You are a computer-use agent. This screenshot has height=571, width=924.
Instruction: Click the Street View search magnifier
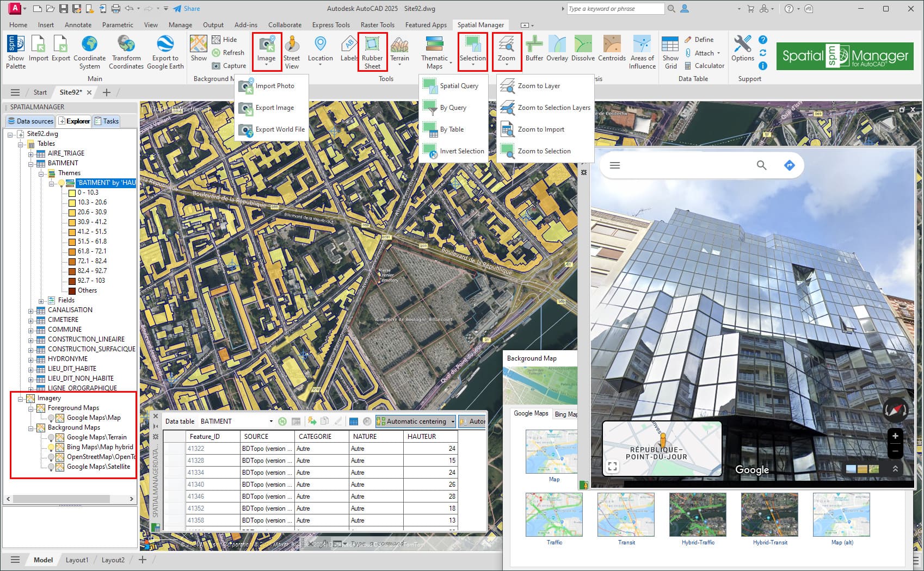(761, 165)
